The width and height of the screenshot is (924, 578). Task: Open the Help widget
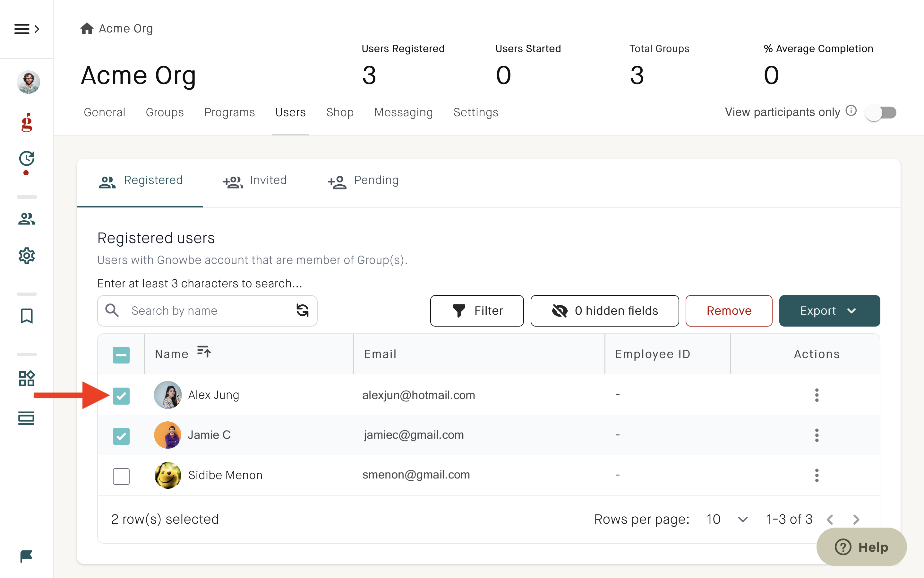861,547
